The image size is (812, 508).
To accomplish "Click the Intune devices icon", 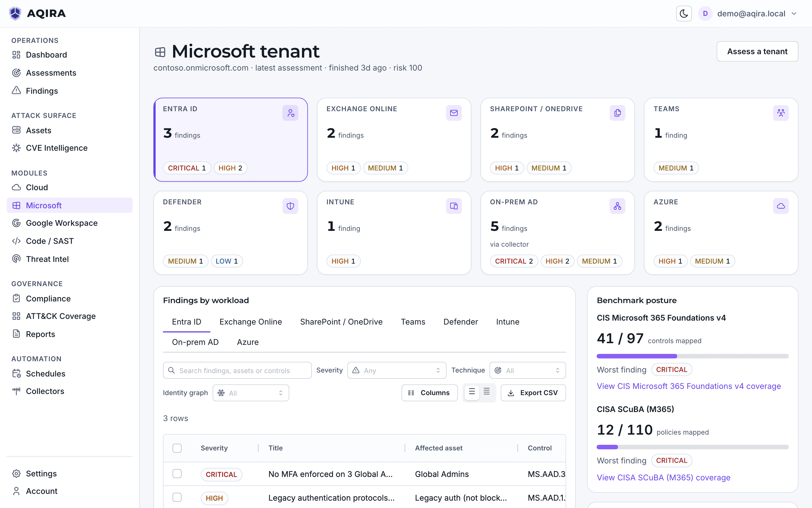I will click(454, 206).
